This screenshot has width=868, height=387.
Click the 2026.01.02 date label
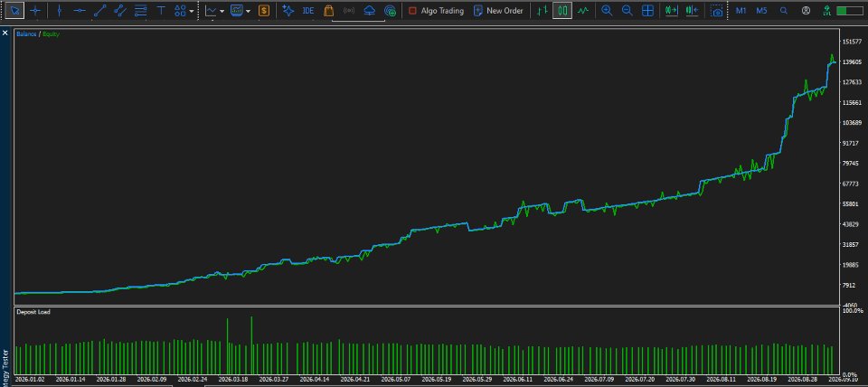coord(30,380)
